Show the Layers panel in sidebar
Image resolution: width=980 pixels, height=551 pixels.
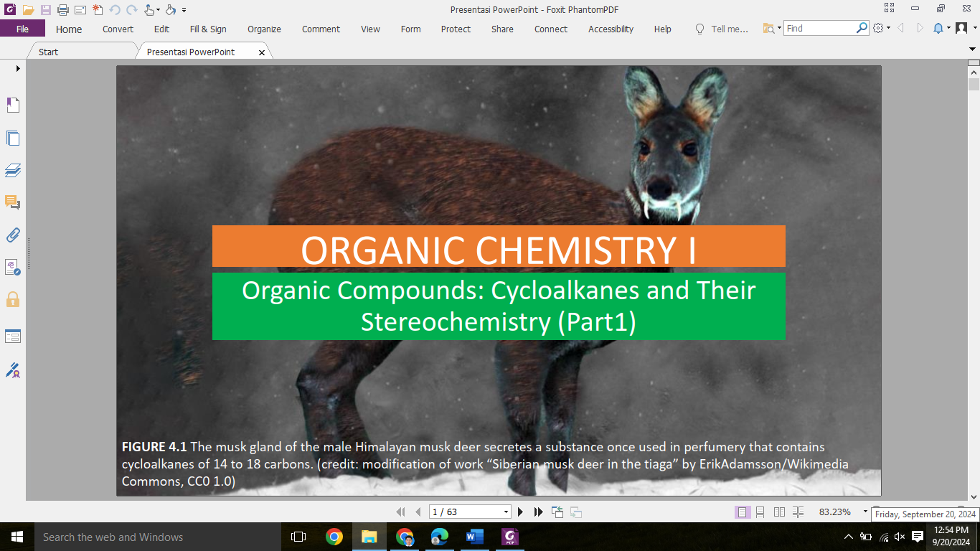click(13, 170)
